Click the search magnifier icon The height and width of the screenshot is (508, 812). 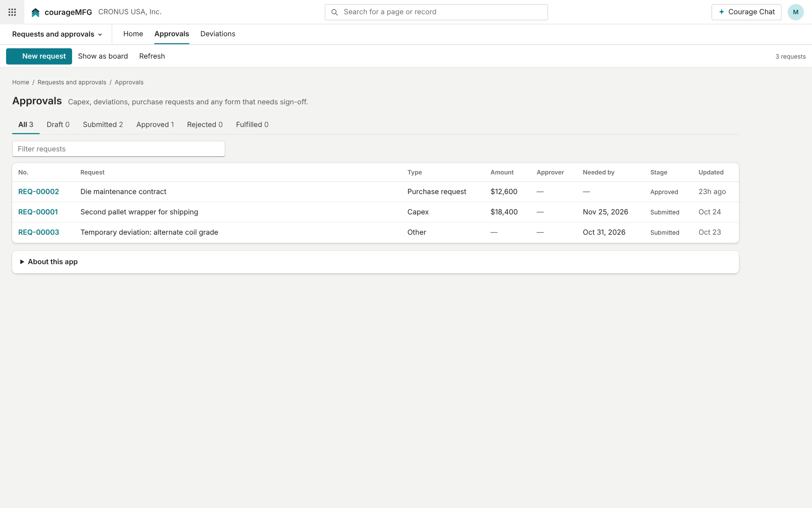(334, 12)
